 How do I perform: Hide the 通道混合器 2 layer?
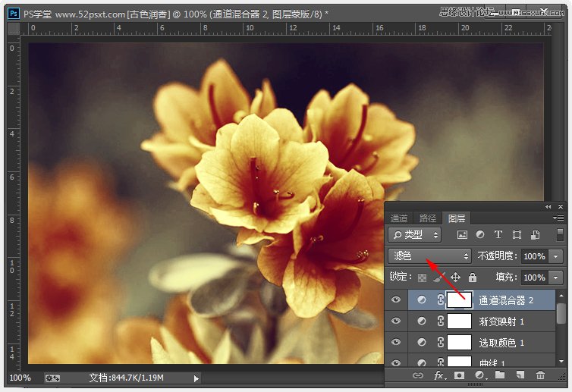(396, 299)
